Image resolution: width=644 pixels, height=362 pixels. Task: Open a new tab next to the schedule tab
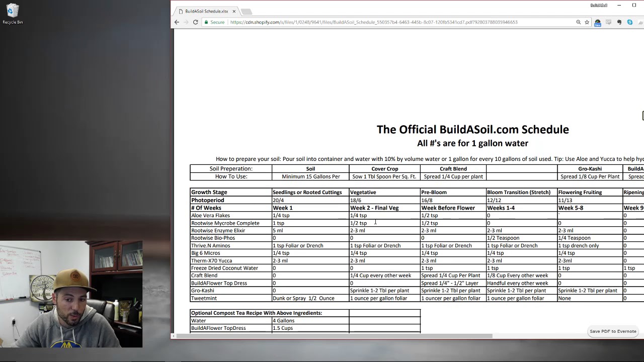point(246,12)
